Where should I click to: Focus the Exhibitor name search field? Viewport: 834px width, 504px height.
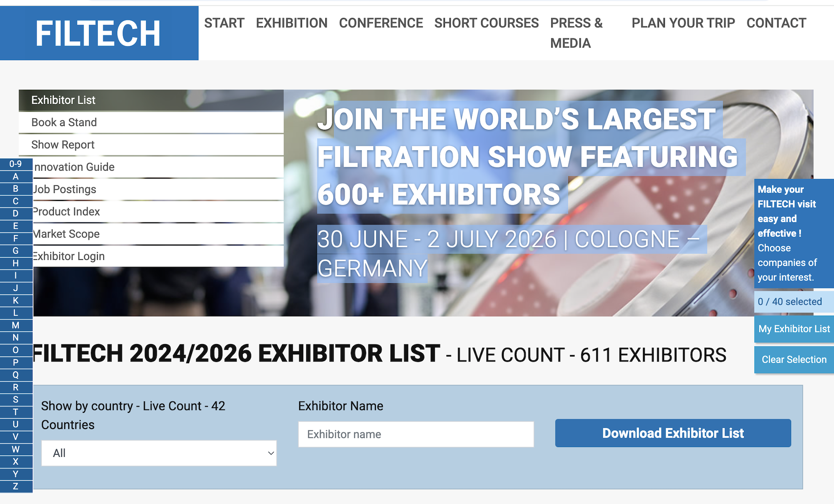point(416,434)
